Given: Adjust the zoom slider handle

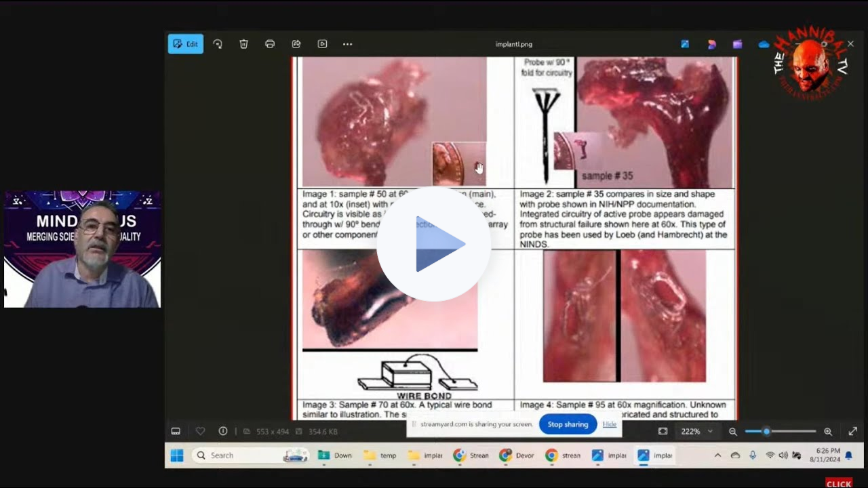Looking at the screenshot, I should (766, 432).
